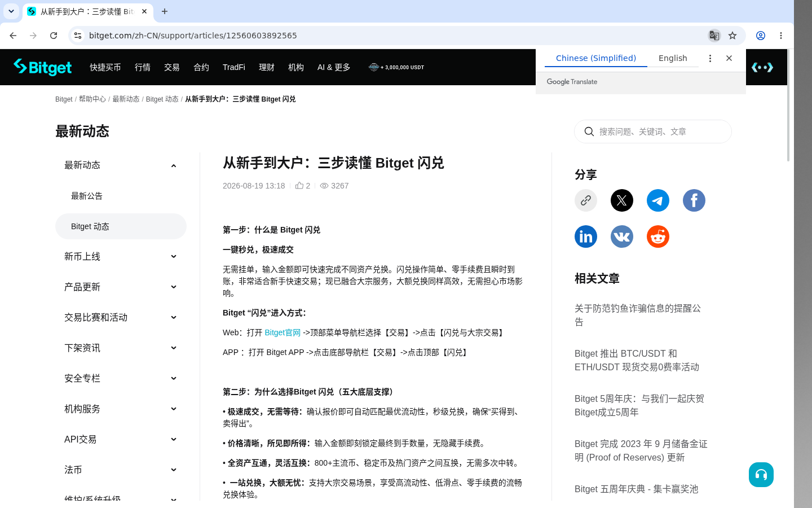Screen dimensions: 812x508
Task: Expand the 下架资讯 sidebar section
Action: coord(174,348)
